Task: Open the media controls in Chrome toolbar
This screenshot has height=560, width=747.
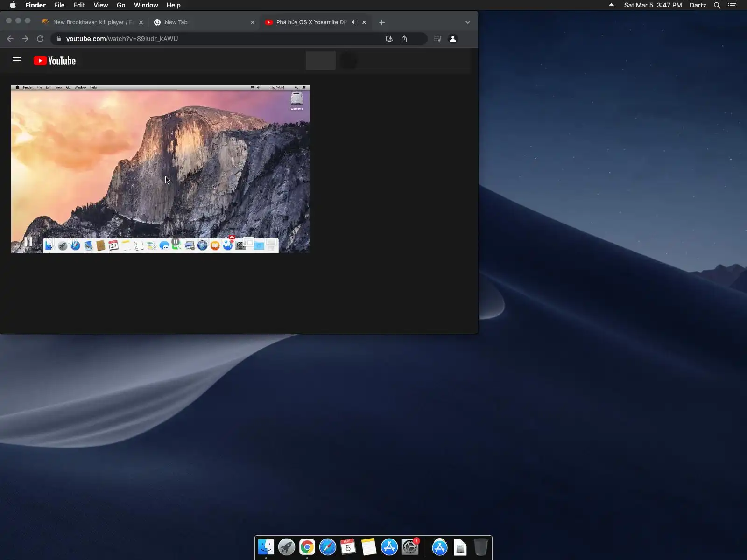Action: (437, 39)
